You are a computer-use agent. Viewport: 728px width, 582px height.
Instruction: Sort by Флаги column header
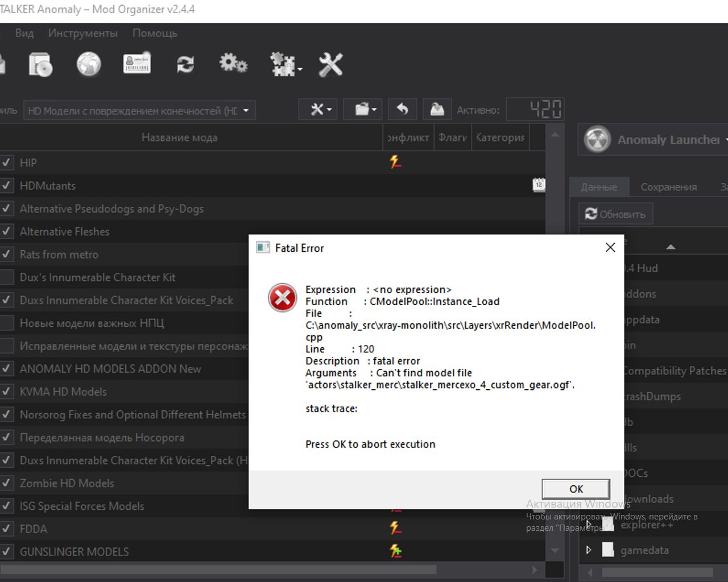453,138
